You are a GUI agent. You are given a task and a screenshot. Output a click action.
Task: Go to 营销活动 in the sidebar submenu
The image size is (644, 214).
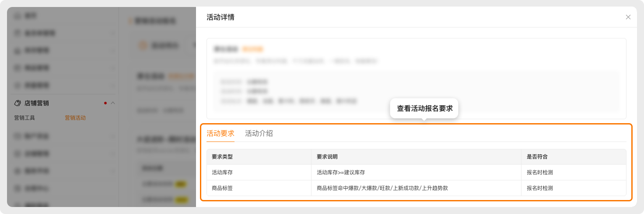[x=75, y=118]
